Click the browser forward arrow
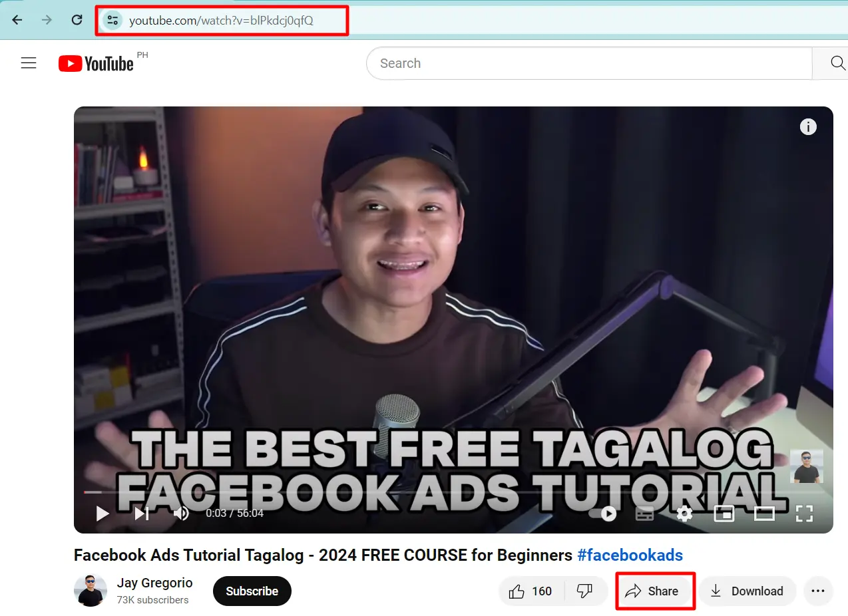This screenshot has width=848, height=616. pos(47,20)
